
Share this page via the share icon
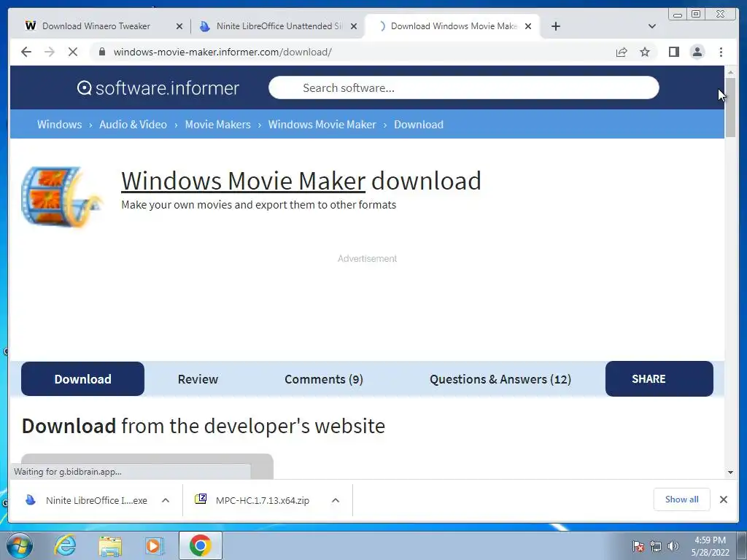622,52
